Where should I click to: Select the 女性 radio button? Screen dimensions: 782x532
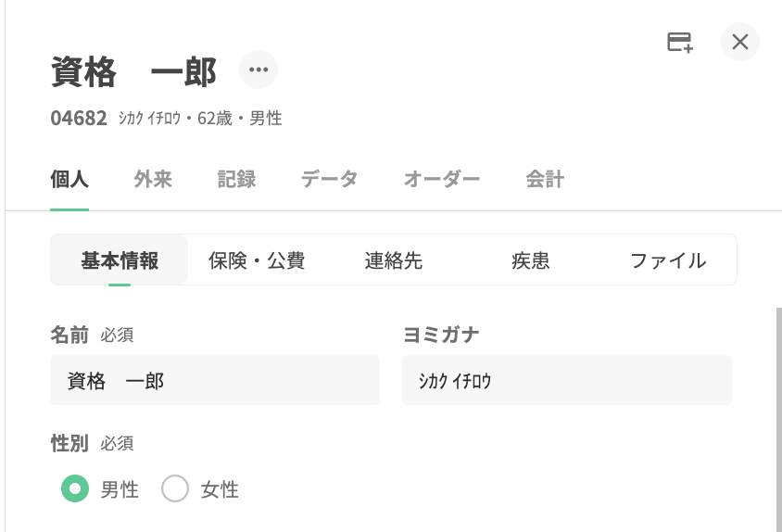(x=175, y=488)
